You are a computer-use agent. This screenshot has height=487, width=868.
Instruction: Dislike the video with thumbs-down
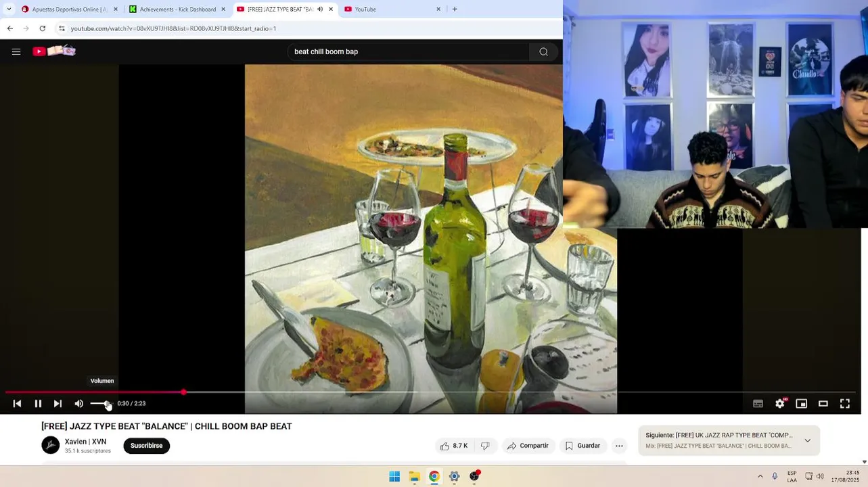(485, 446)
